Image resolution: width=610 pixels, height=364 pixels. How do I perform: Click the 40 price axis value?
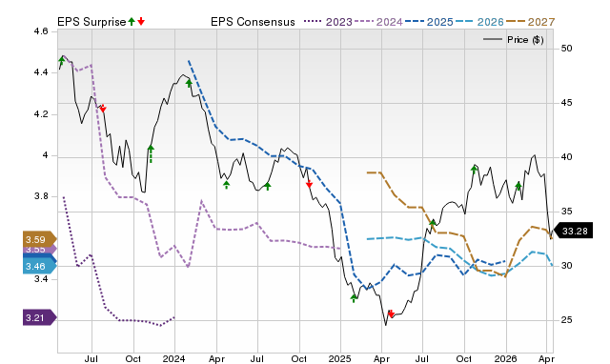[566, 156]
